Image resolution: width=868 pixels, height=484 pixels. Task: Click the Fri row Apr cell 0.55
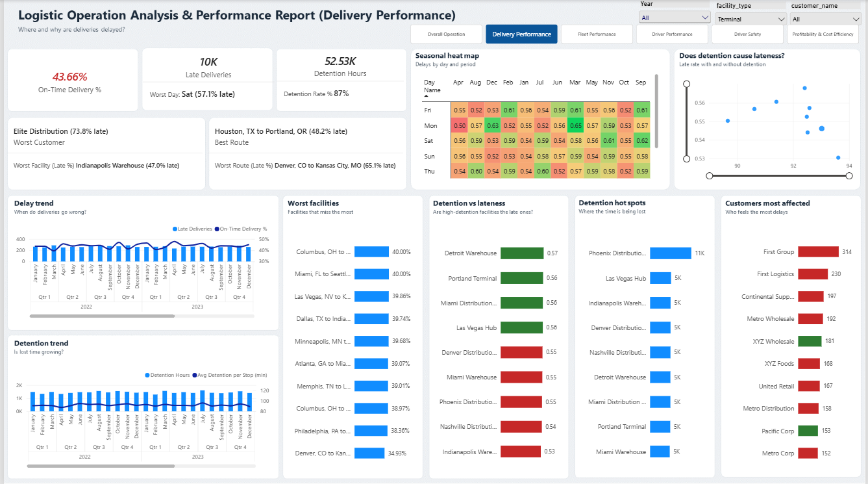(460, 110)
